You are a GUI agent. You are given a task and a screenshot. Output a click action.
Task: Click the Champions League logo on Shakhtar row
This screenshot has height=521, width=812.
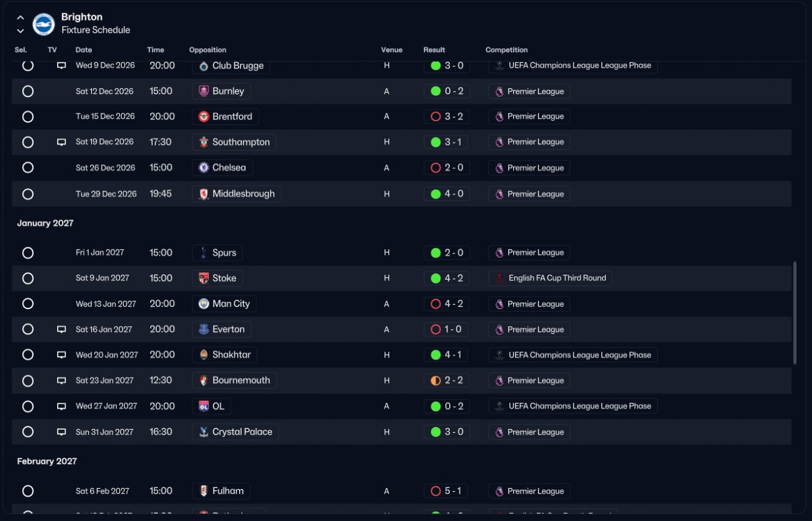tap(500, 355)
